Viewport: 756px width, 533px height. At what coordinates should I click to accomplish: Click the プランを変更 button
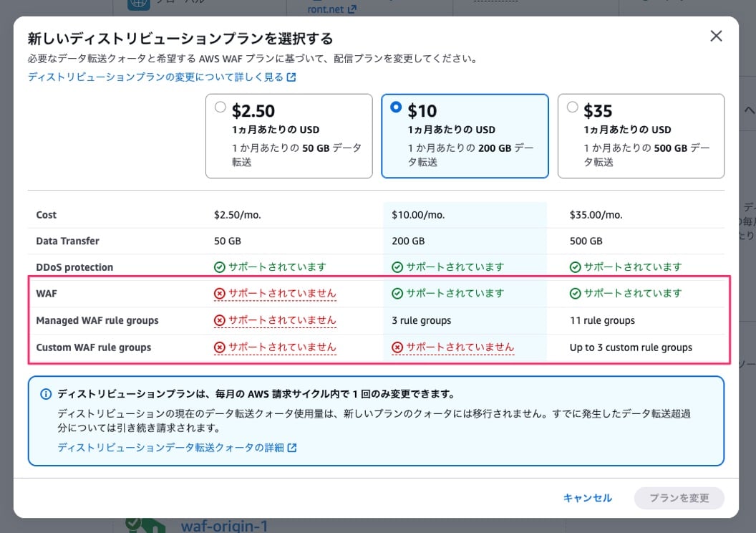click(679, 498)
